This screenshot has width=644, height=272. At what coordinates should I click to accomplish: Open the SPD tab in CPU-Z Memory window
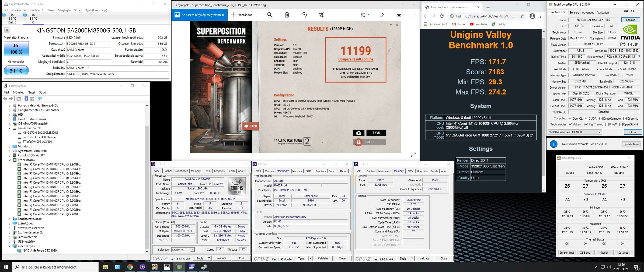tap(410, 171)
